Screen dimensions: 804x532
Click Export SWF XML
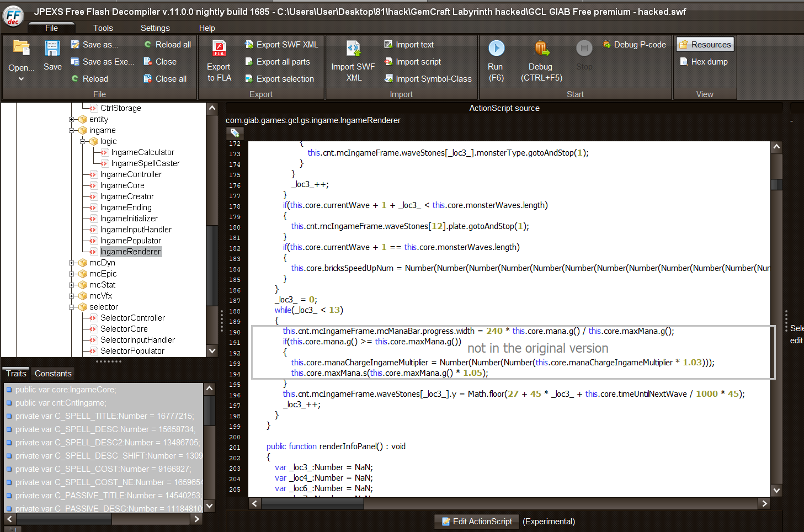pyautogui.click(x=281, y=45)
